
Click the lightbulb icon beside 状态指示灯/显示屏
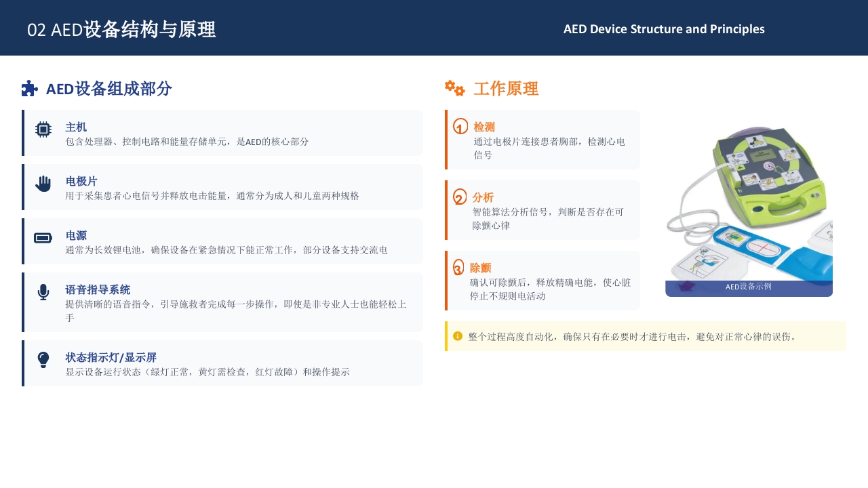43,359
